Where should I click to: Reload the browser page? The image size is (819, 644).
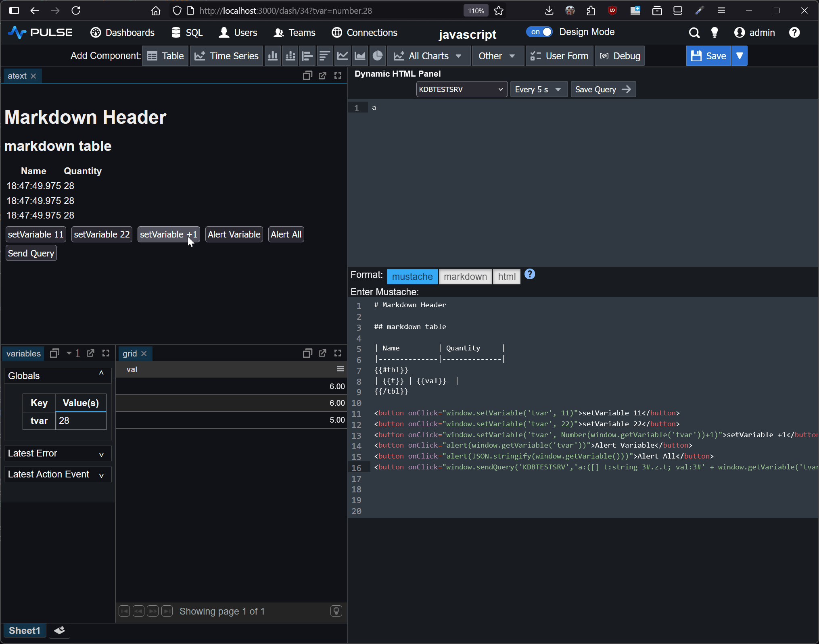point(76,11)
